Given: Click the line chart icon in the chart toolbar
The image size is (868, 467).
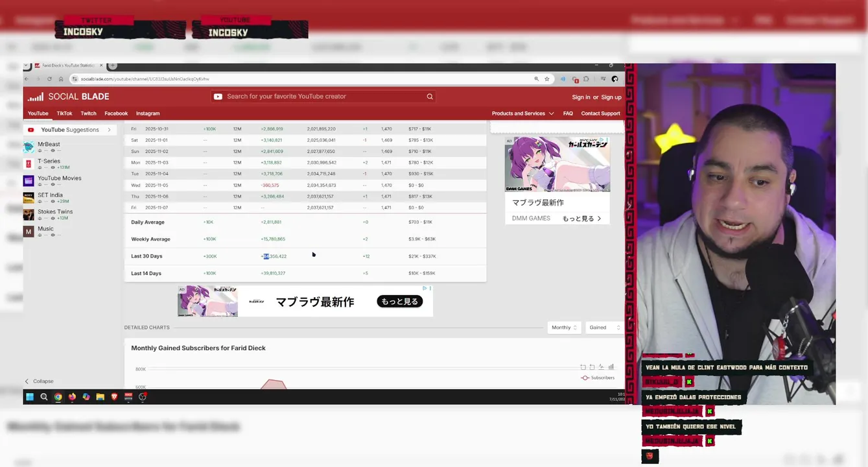Looking at the screenshot, I should (601, 367).
